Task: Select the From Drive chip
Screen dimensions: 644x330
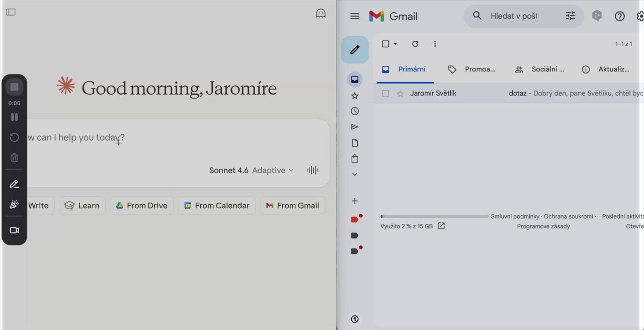Action: point(141,205)
